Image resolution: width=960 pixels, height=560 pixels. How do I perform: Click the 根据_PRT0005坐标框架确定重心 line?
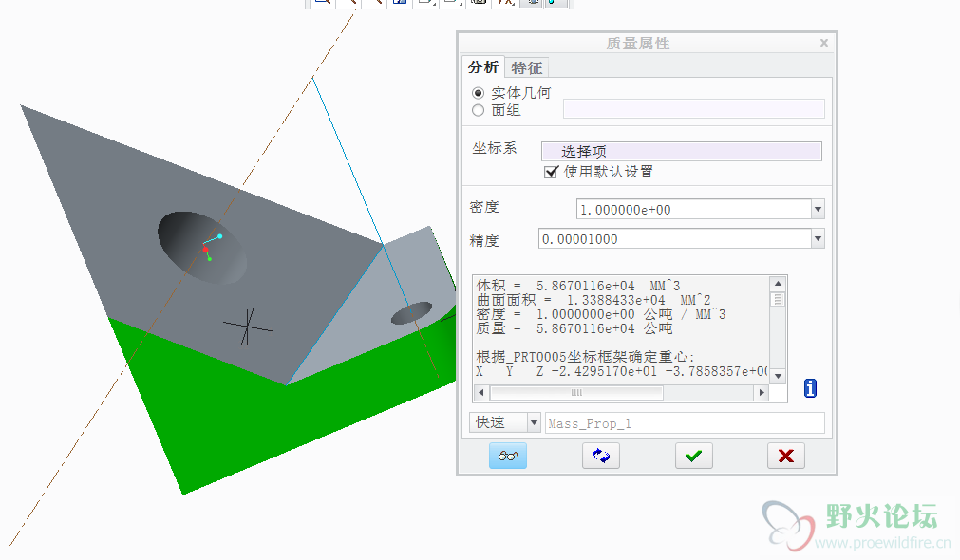coord(585,357)
